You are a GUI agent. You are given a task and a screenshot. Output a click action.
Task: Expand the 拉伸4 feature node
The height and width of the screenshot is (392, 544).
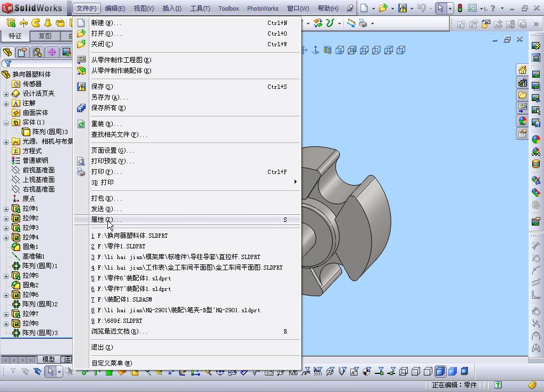[6, 238]
